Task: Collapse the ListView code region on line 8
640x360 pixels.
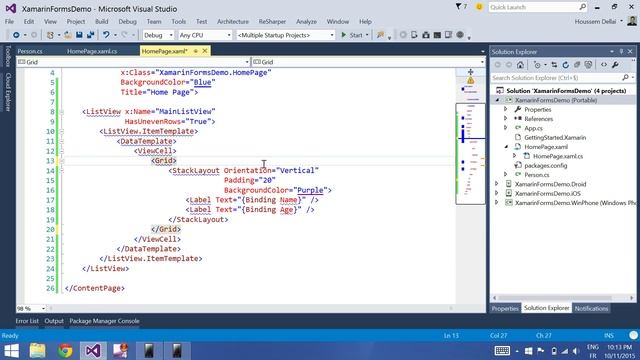Action: [62, 111]
